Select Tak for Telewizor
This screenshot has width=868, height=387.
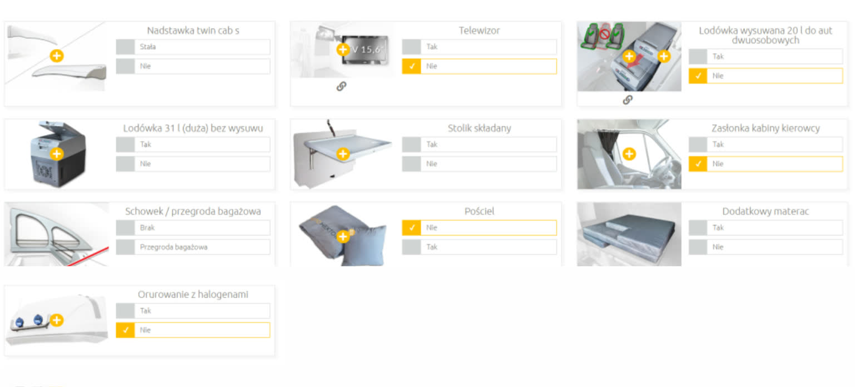(479, 47)
